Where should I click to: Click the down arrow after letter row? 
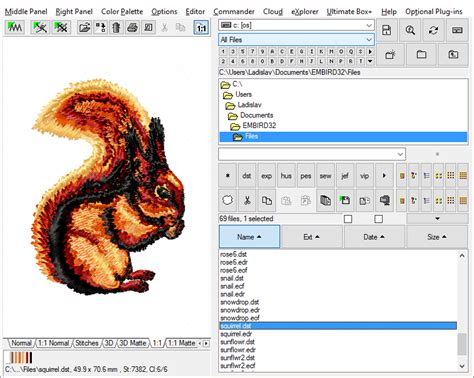click(x=370, y=61)
